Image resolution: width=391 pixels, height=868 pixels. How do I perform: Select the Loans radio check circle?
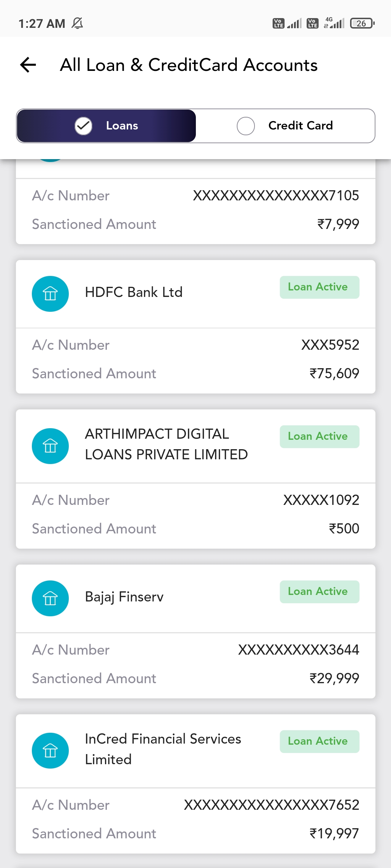click(83, 126)
